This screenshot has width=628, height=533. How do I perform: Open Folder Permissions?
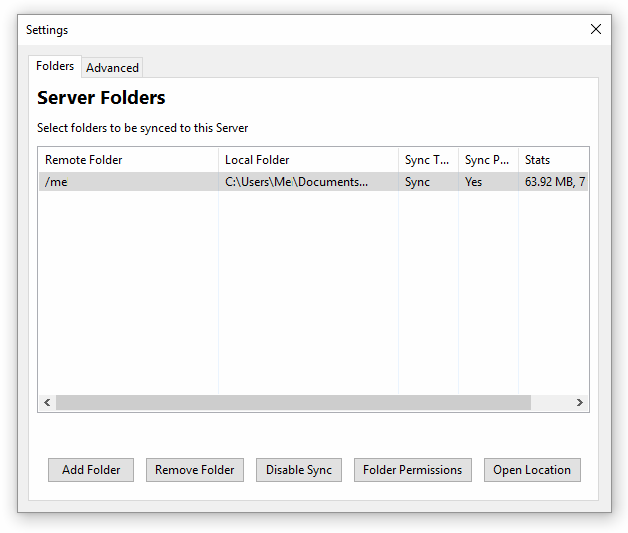[x=412, y=470]
